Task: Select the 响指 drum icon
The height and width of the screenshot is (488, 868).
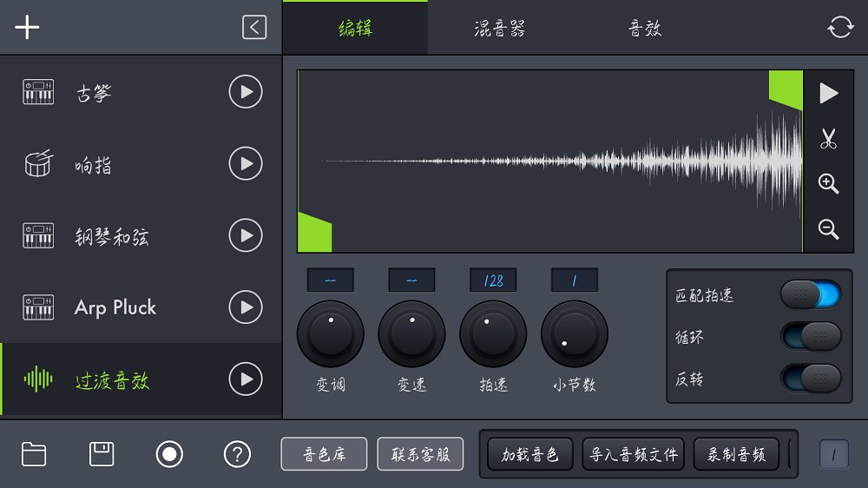Action: tap(39, 163)
